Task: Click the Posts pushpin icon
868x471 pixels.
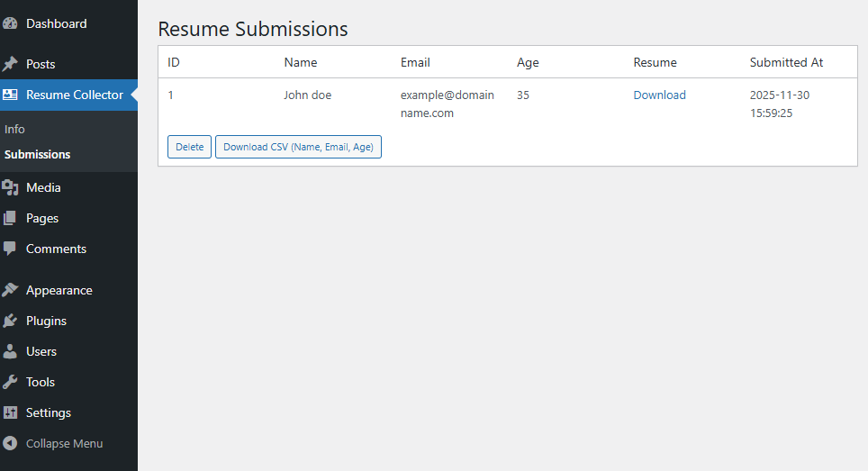Action: [x=10, y=64]
